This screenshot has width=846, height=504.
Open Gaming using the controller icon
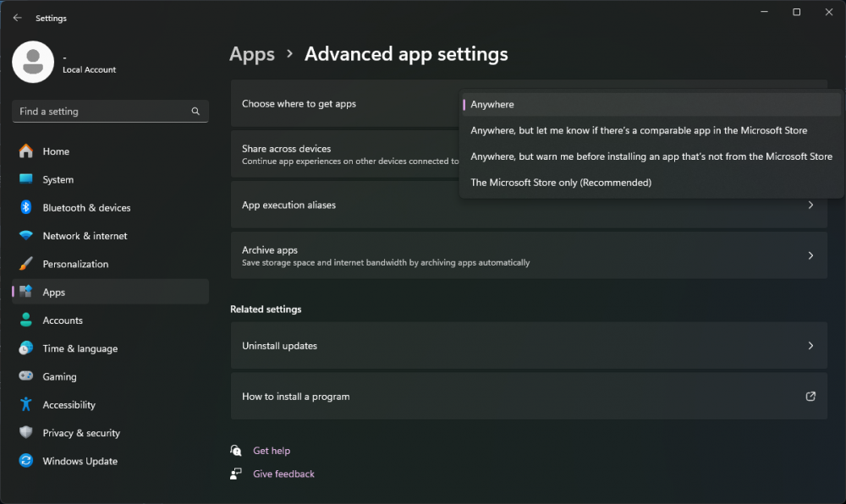point(26,377)
